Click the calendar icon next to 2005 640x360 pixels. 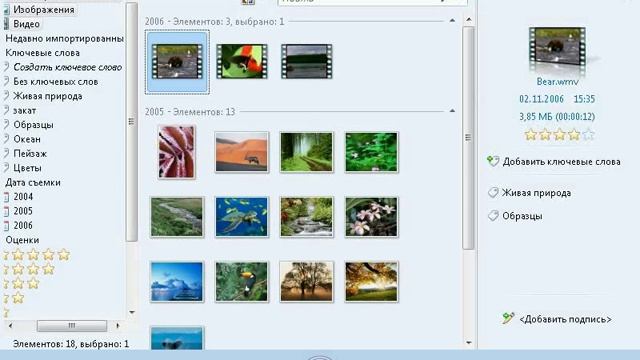pyautogui.click(x=6, y=211)
